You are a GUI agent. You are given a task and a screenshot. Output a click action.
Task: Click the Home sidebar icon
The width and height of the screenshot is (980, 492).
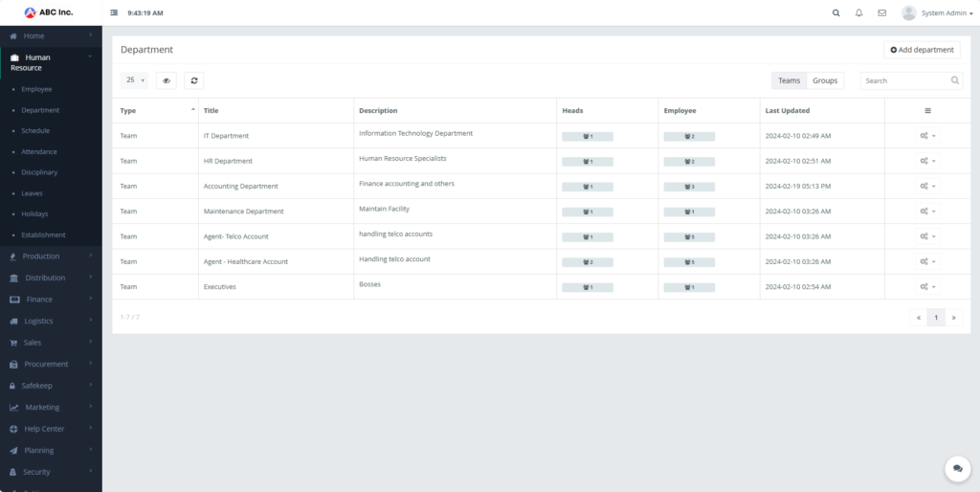click(x=13, y=36)
